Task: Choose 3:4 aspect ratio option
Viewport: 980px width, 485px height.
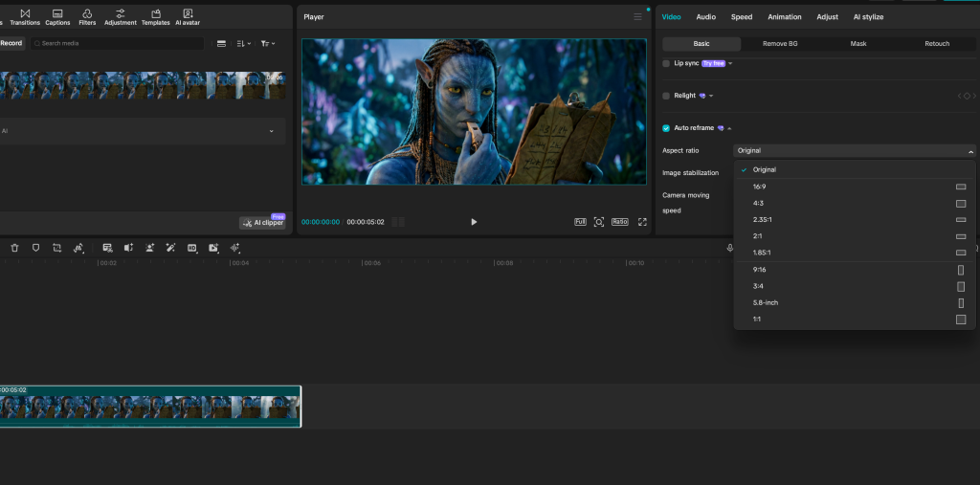Action: [854, 286]
